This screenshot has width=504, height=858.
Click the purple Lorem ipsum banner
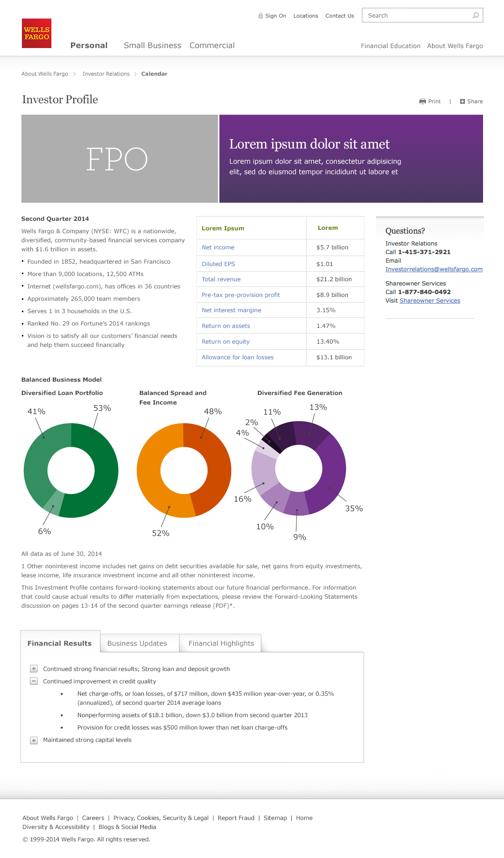[x=351, y=158]
